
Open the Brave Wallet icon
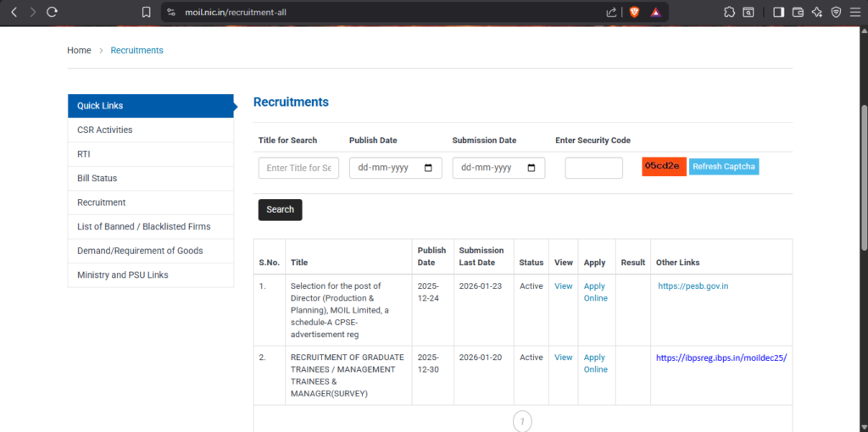click(798, 12)
